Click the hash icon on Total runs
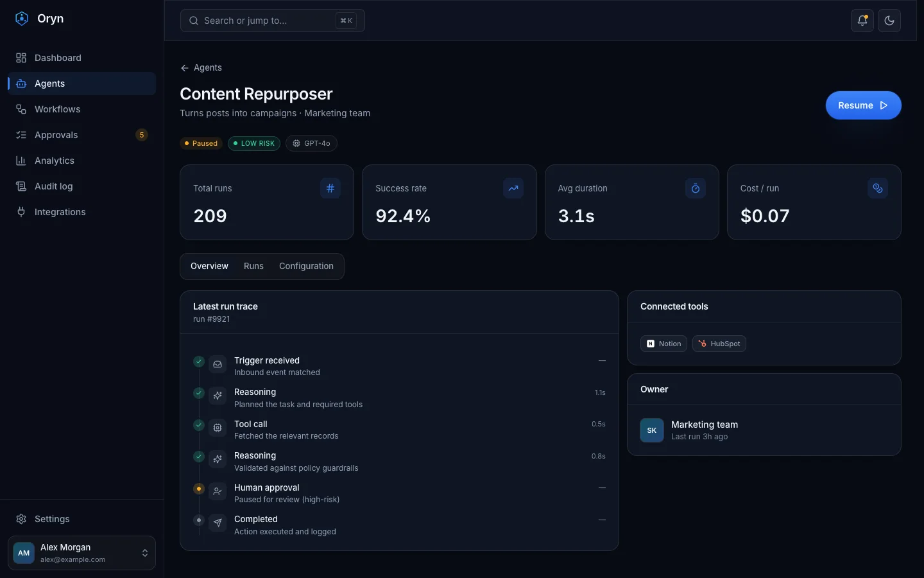This screenshot has width=924, height=578. [x=330, y=188]
